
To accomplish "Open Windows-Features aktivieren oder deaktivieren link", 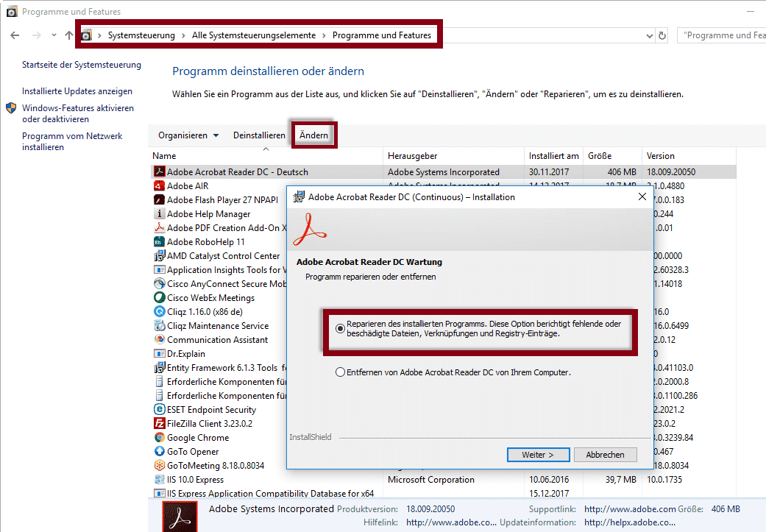I will [78, 113].
